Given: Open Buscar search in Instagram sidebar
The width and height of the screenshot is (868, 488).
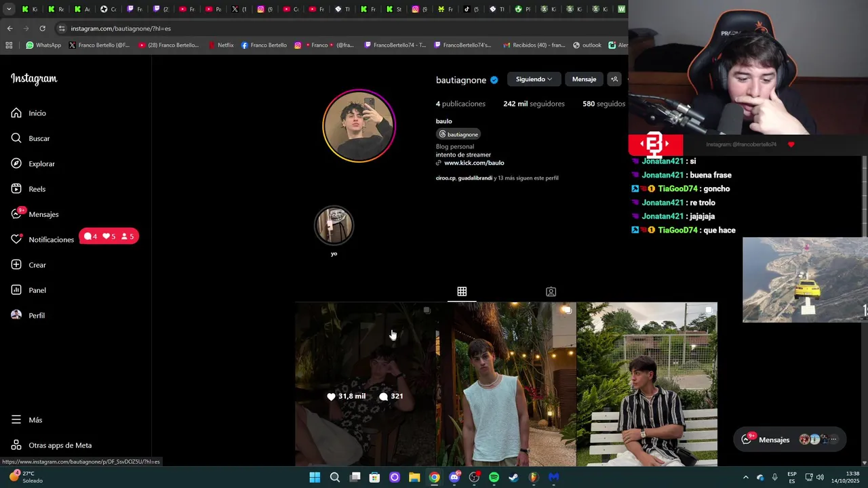Looking at the screenshot, I should tap(31, 138).
